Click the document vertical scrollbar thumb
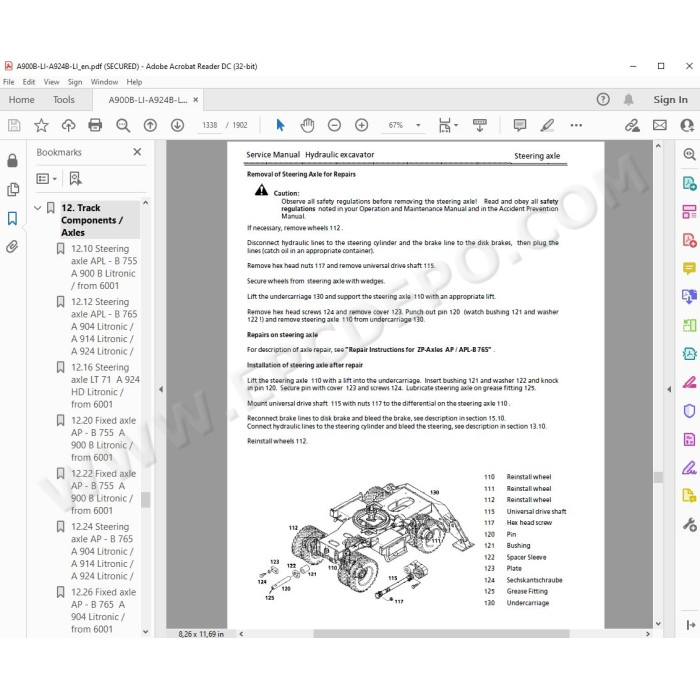 click(658, 477)
